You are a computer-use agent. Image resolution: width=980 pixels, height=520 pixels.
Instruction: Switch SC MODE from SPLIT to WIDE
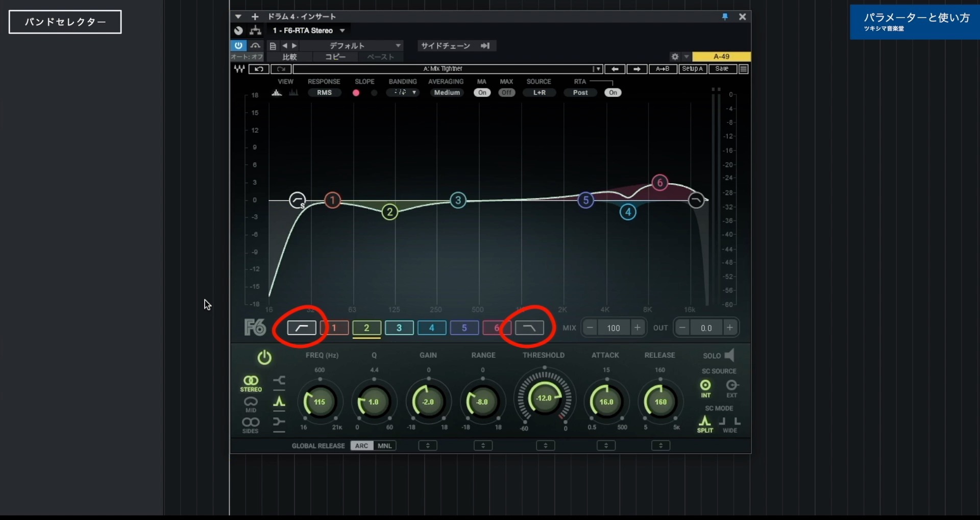coord(731,425)
